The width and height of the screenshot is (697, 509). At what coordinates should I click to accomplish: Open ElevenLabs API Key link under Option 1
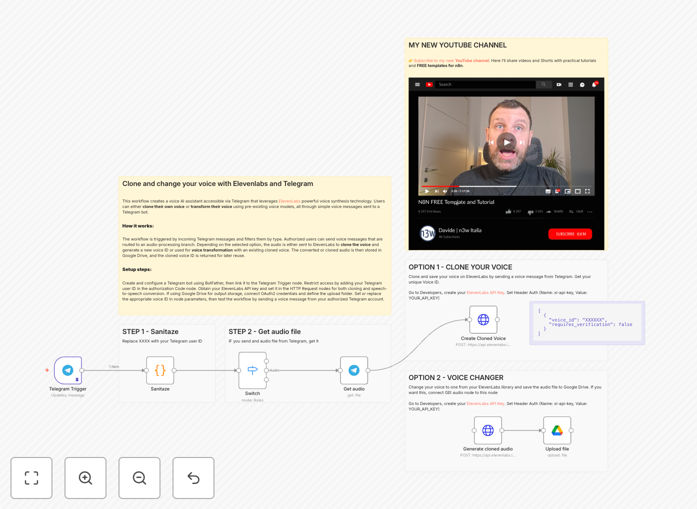point(485,293)
